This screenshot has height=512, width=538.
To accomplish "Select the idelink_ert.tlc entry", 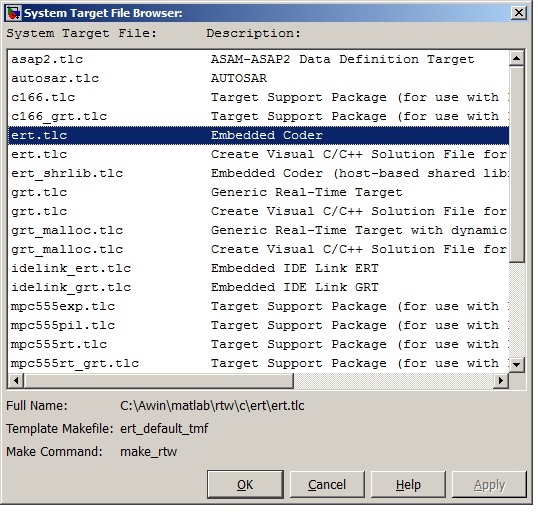I will pyautogui.click(x=258, y=268).
